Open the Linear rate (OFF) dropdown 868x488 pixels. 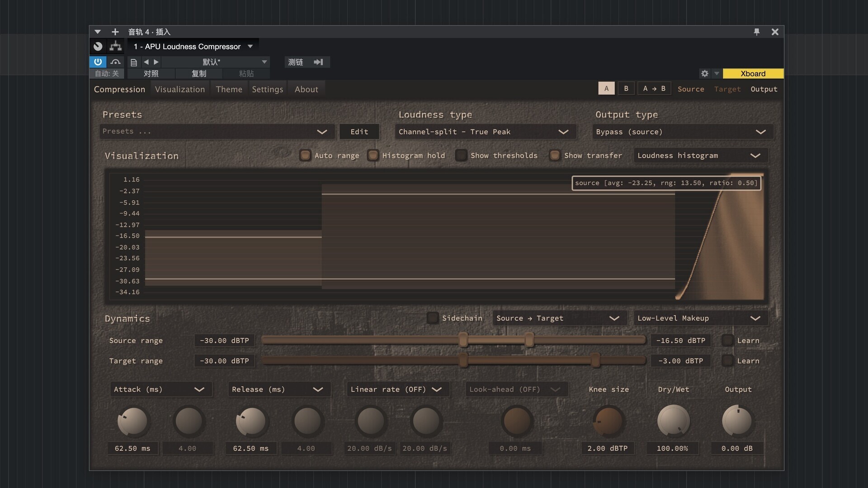[x=398, y=389]
